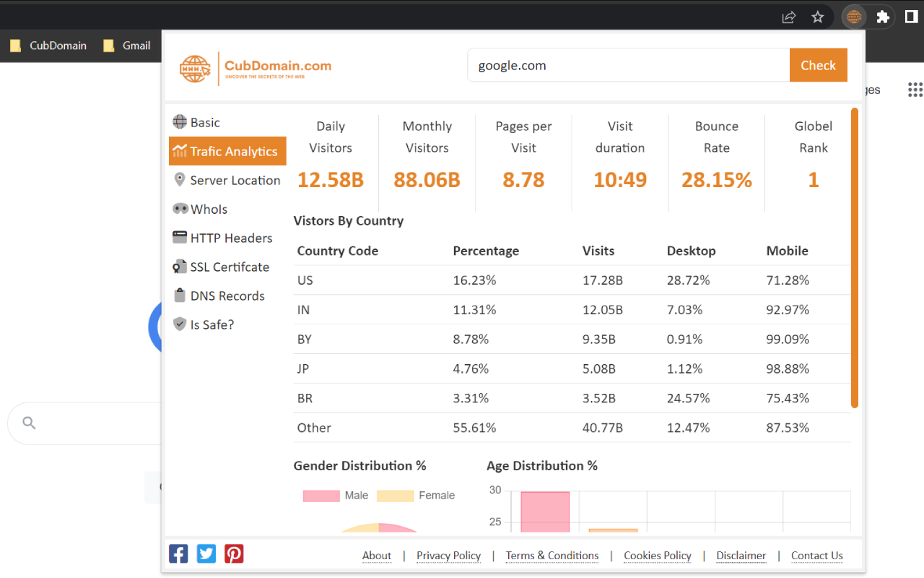Click the Globel Rank value 1

click(x=814, y=180)
